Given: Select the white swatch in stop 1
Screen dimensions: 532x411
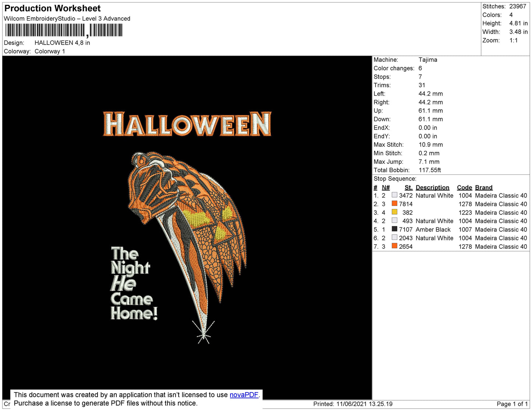Looking at the screenshot, I should click(394, 195).
